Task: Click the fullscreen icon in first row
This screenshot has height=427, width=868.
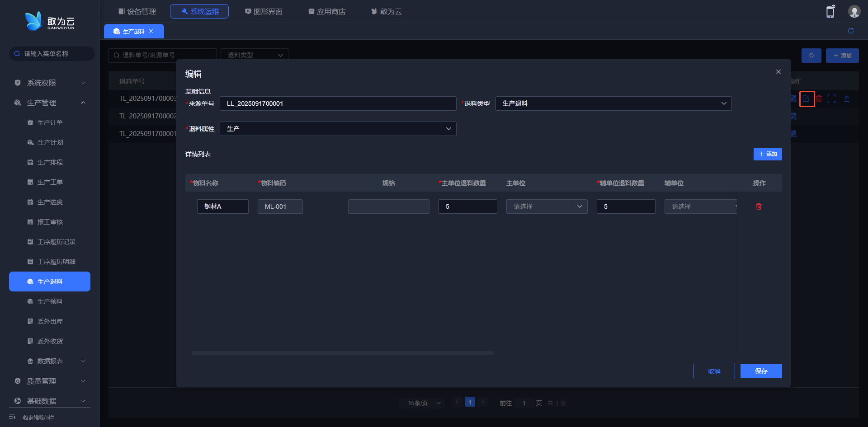Action: click(x=831, y=99)
